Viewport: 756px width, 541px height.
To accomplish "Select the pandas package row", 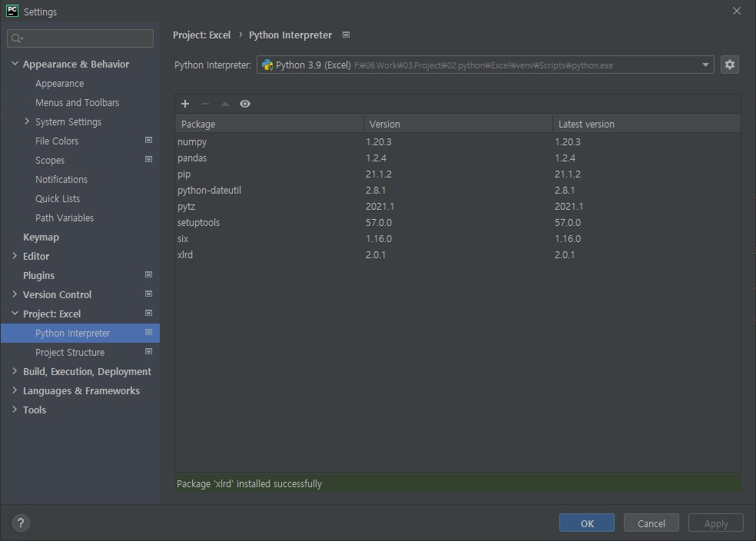I will [458, 158].
